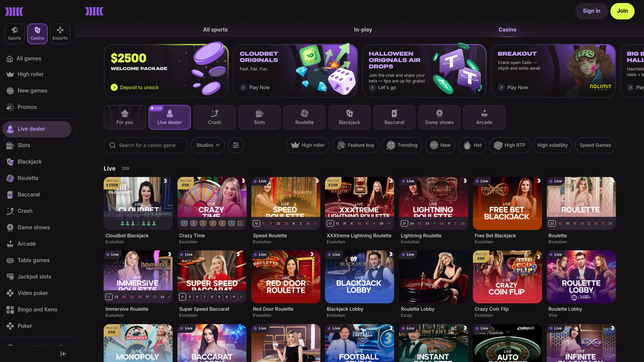Collapse the left sidebar with the chevron
644x362 pixels.
63,354
